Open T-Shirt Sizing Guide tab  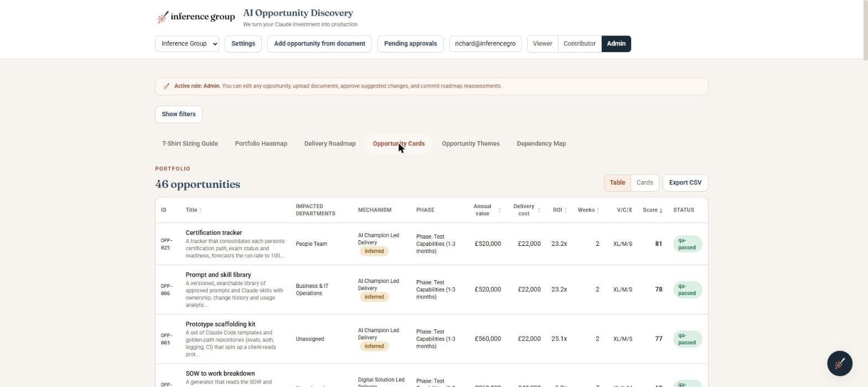(x=190, y=144)
